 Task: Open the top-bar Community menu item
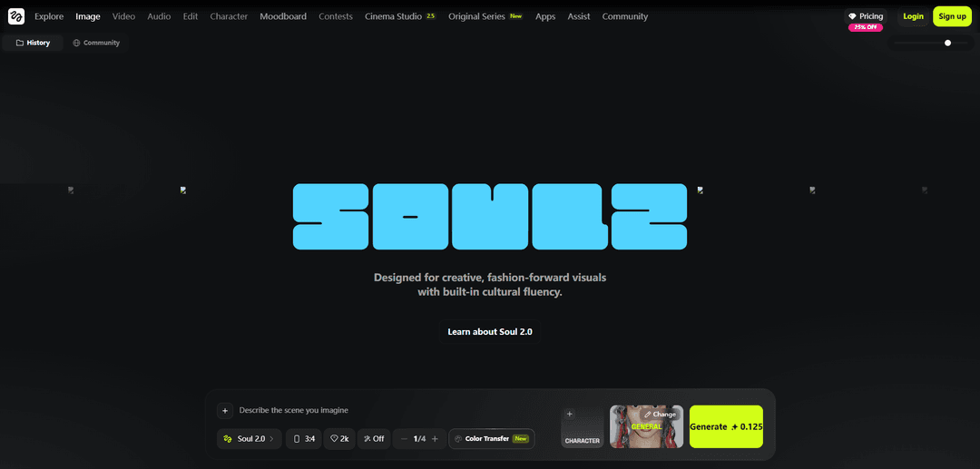[625, 17]
